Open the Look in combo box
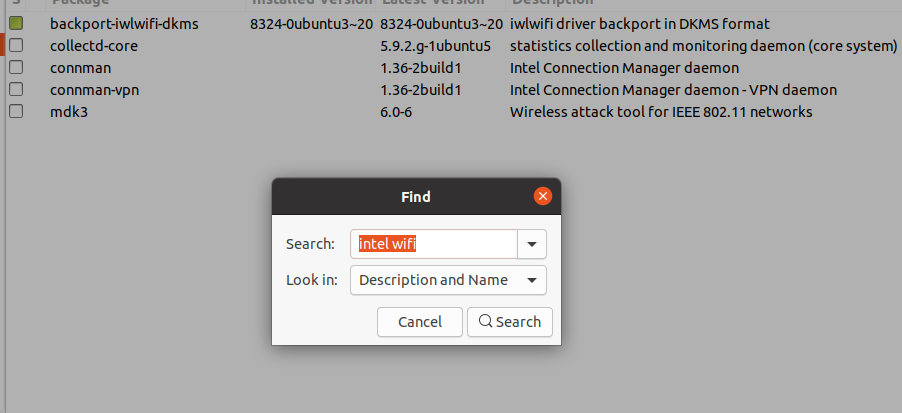 [x=448, y=280]
